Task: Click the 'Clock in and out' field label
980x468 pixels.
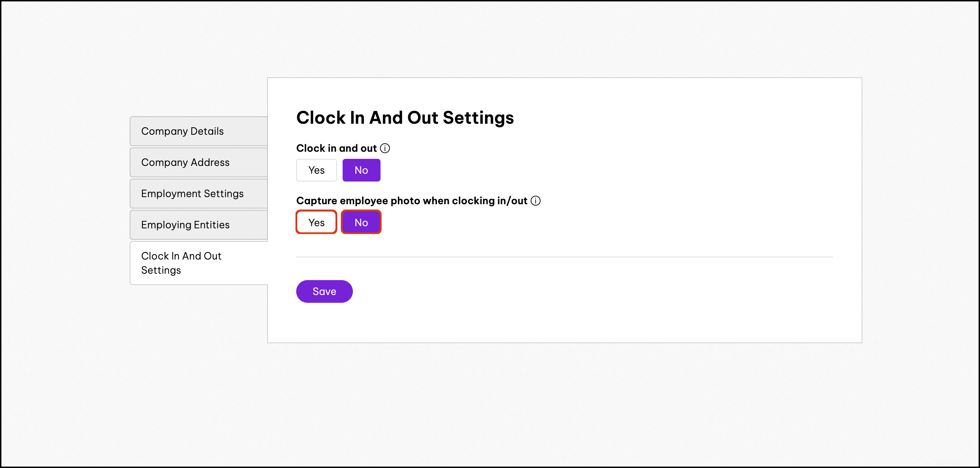Action: (x=336, y=148)
